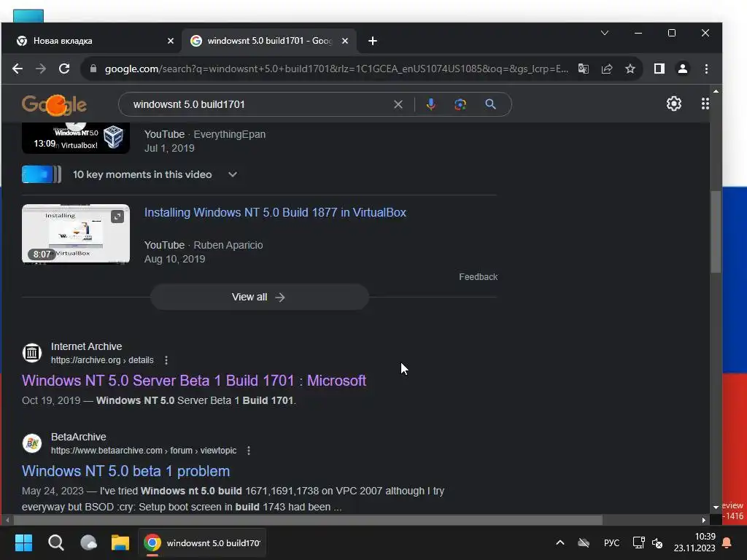
Task: Open the clock showing 10:39
Action: tap(694, 542)
